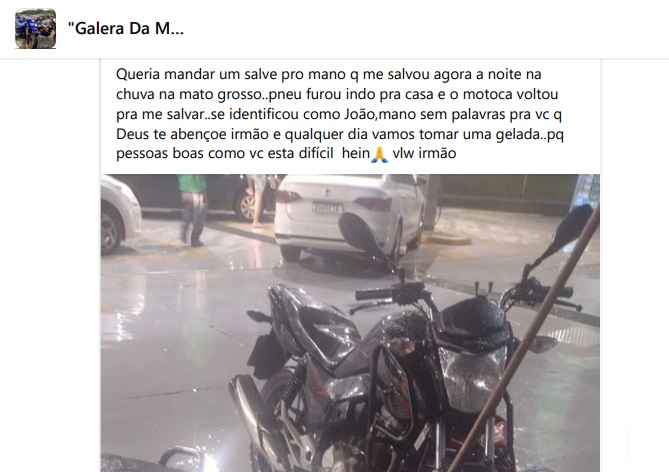Open the group avatar thumbnail in header
Image resolution: width=669 pixels, height=472 pixels.
(35, 29)
